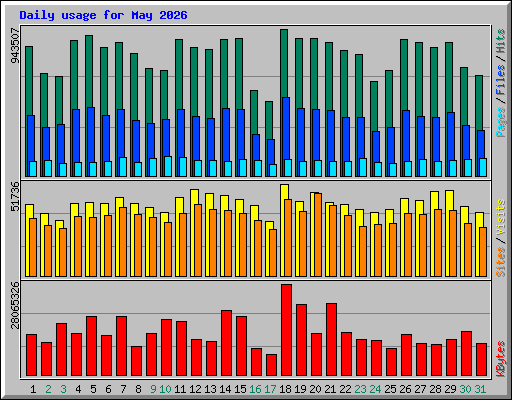Click the blue files bar for day 18
The height and width of the screenshot is (400, 512).
click(286, 128)
